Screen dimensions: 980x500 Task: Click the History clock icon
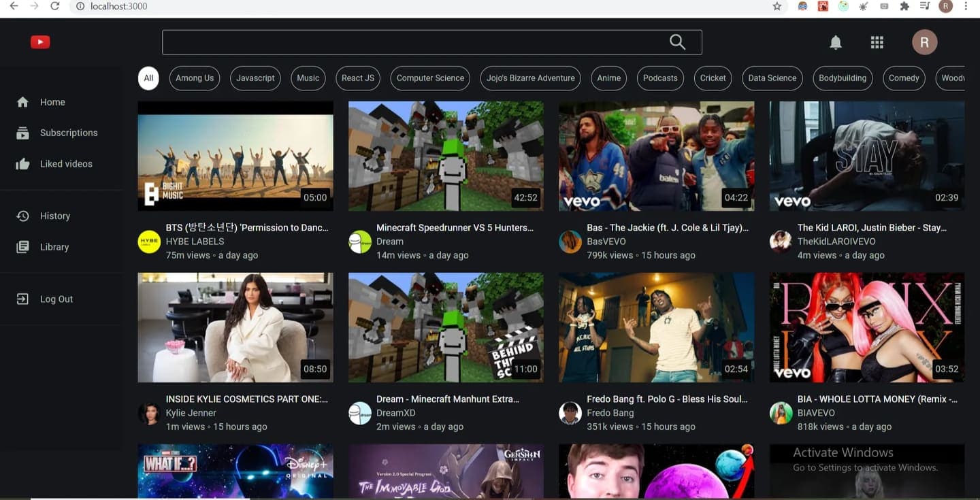click(22, 216)
